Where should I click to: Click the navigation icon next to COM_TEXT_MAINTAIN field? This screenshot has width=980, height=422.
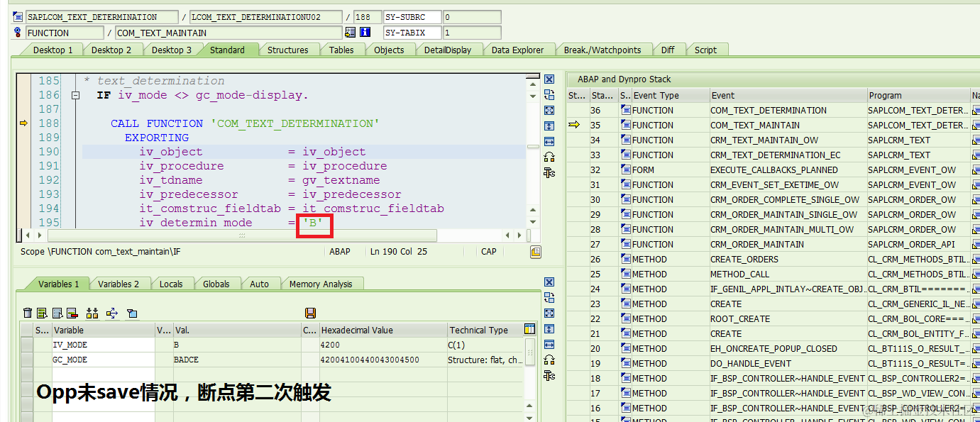click(350, 33)
